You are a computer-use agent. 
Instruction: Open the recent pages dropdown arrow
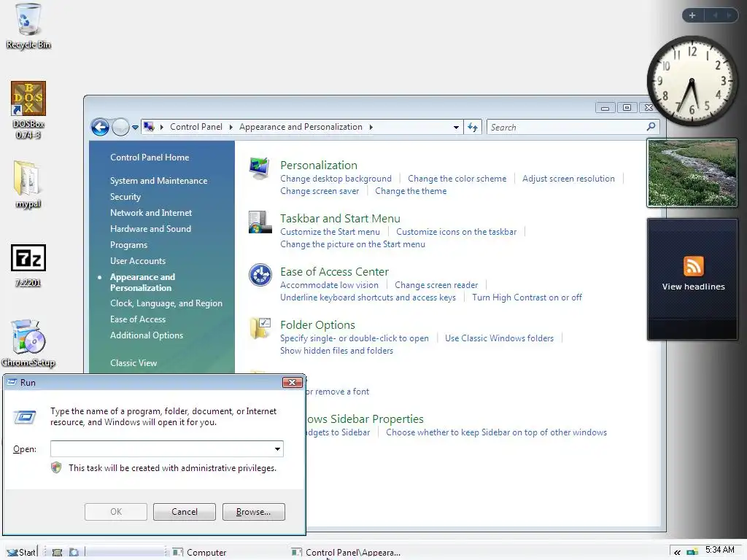point(135,127)
